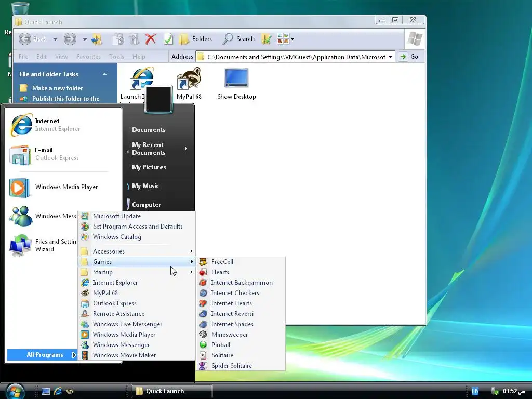Open Documents from Start menu
This screenshot has width=532, height=399.
point(149,129)
